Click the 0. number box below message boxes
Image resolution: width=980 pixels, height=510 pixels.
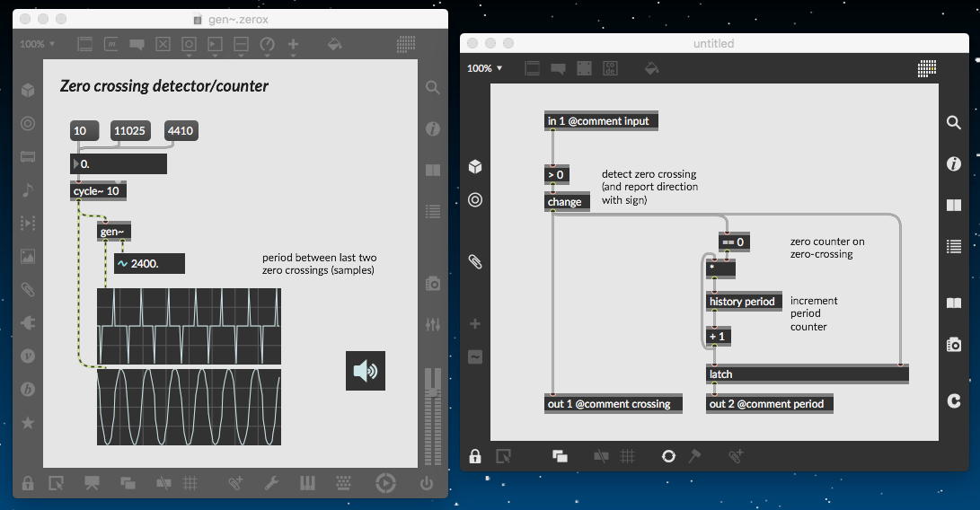click(119, 163)
